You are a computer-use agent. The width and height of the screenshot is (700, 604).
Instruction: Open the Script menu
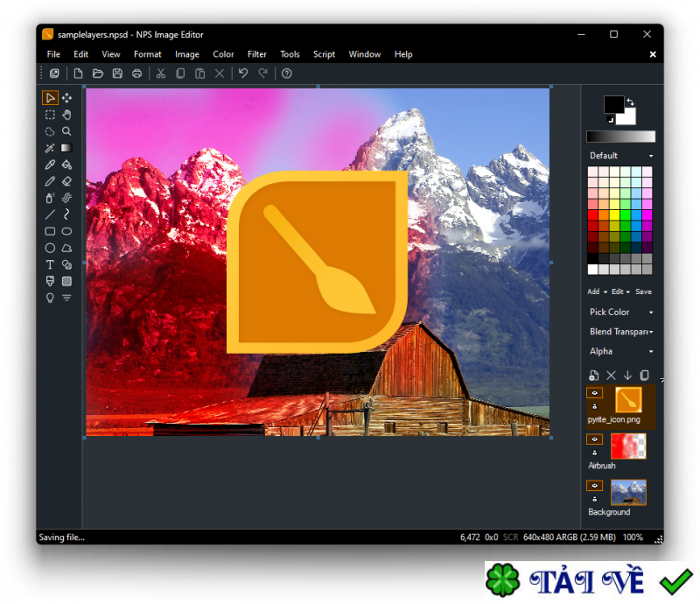324,54
